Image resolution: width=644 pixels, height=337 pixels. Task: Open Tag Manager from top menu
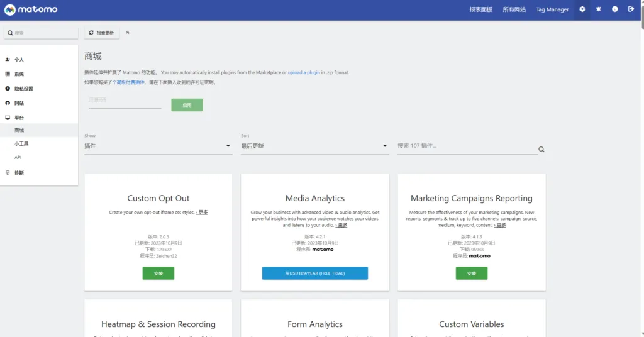pos(552,9)
